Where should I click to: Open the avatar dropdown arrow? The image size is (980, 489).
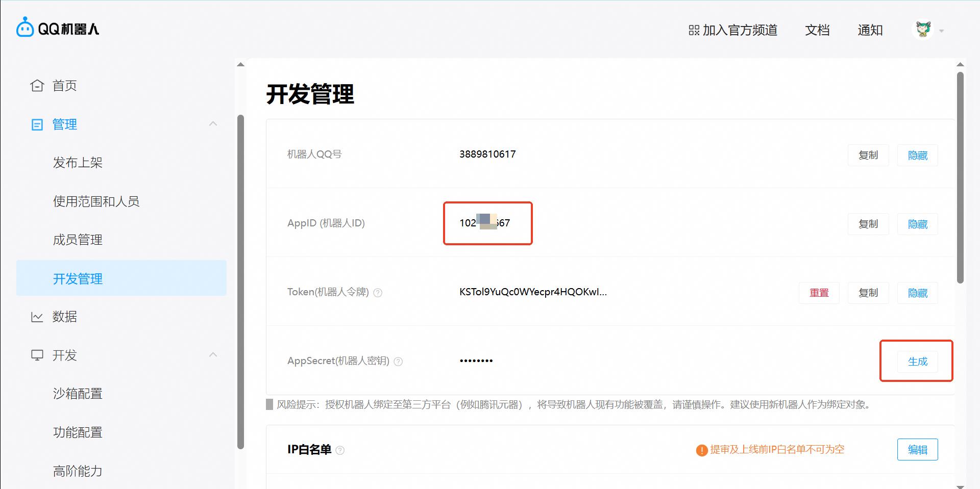(942, 30)
